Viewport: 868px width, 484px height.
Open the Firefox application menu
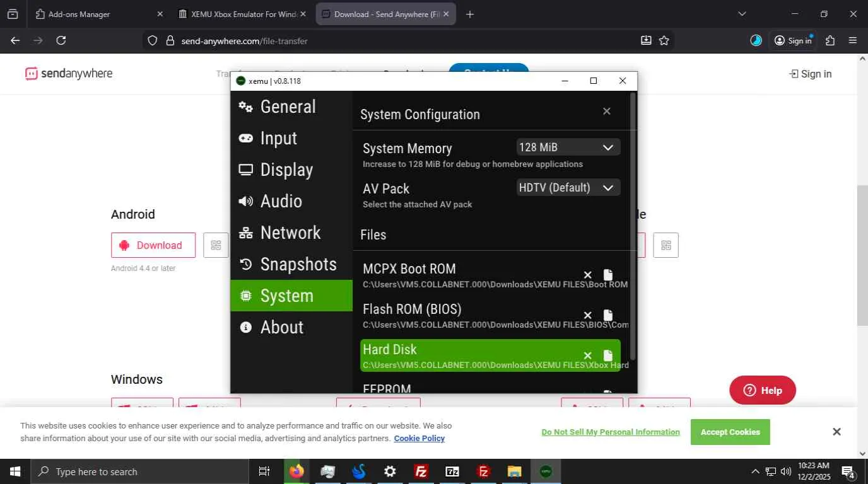coord(853,40)
